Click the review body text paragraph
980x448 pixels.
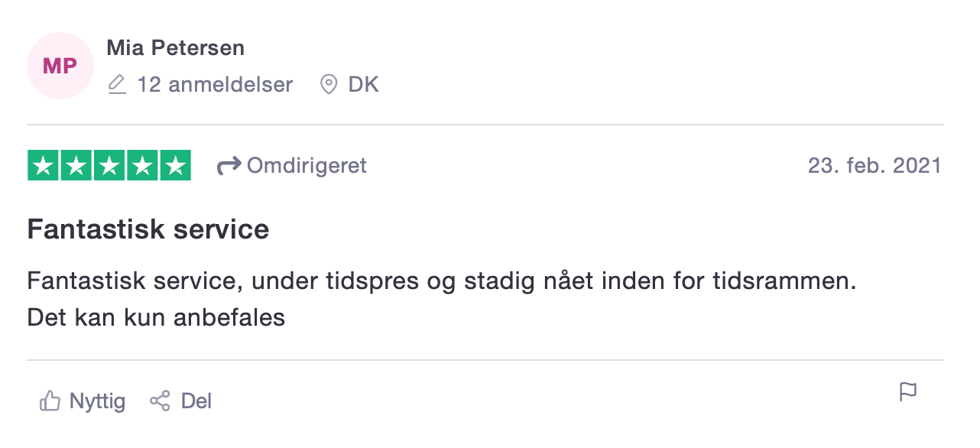pos(442,299)
